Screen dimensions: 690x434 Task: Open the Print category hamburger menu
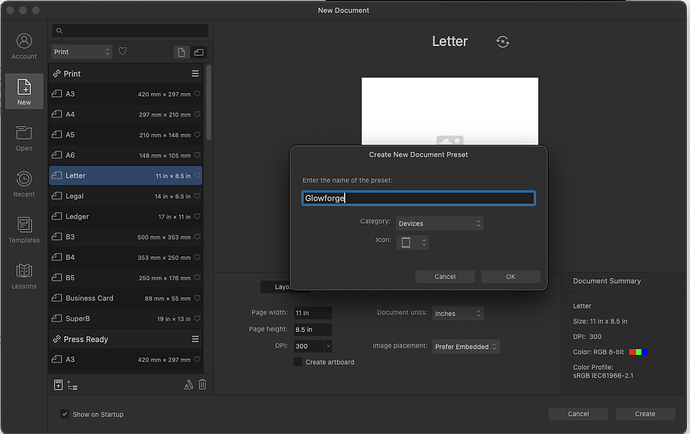point(196,74)
